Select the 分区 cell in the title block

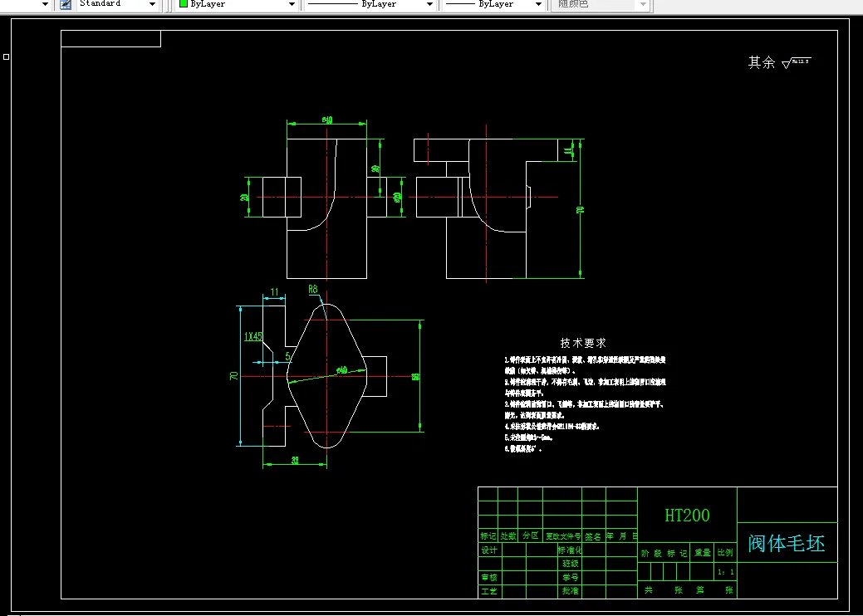point(531,535)
